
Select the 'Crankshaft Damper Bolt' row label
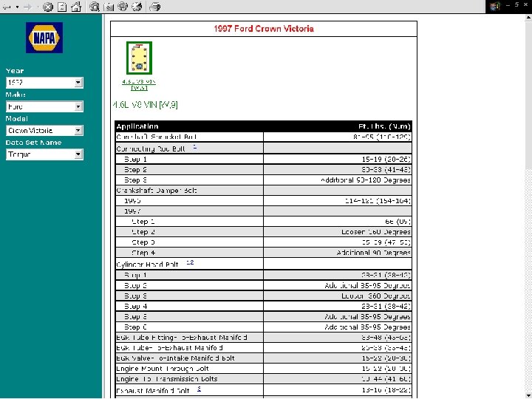click(x=157, y=191)
